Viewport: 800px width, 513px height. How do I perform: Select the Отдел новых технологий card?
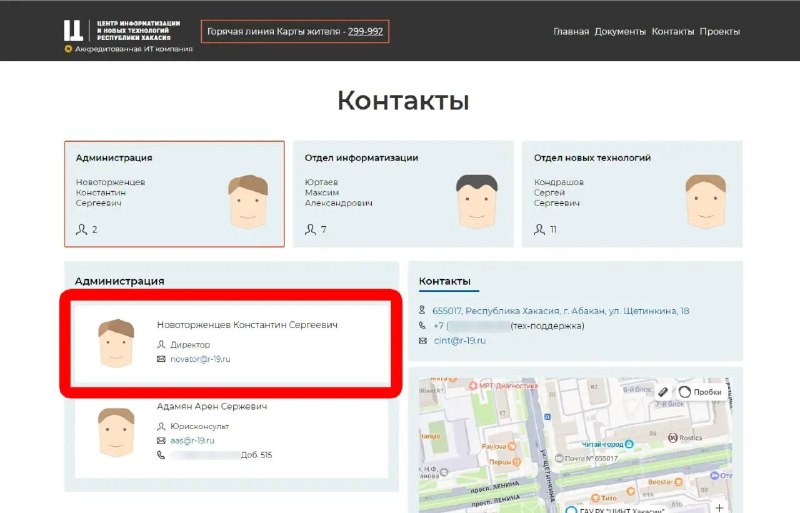pos(632,194)
